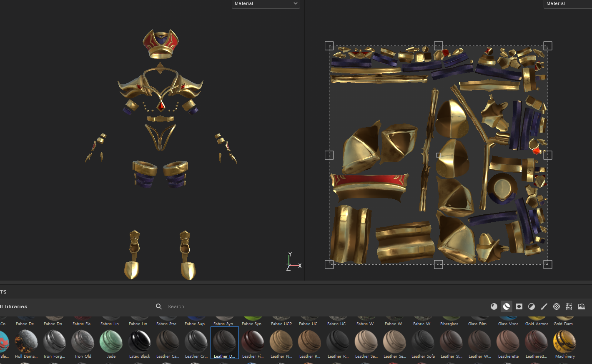Show the Smart masks asset filter
Screen dimensions: 592x364
[519, 306]
